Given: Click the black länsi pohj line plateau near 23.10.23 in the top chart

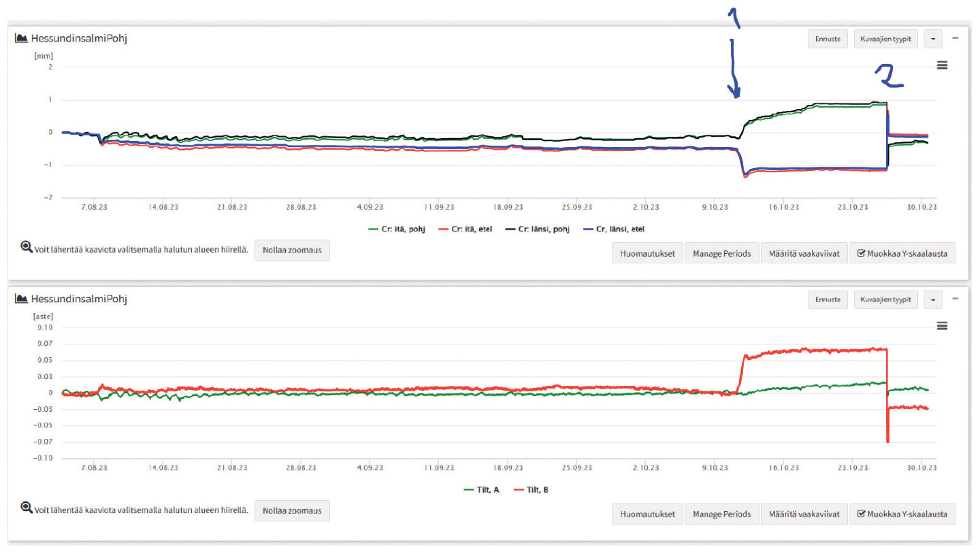Looking at the screenshot, I should [853, 103].
